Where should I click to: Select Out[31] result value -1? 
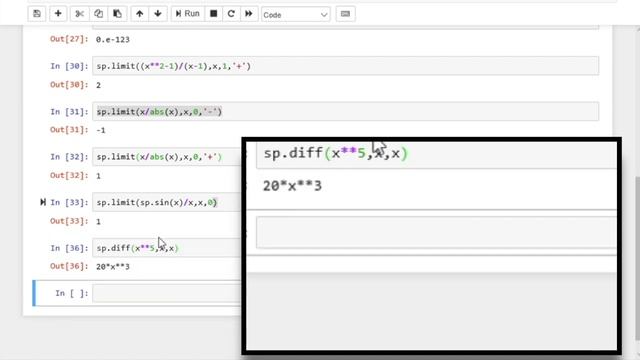point(101,131)
